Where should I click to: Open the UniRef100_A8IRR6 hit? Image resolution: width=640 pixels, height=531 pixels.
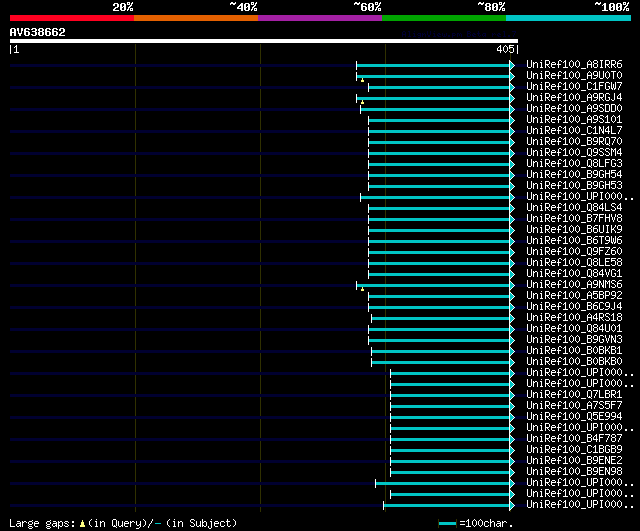click(x=574, y=64)
